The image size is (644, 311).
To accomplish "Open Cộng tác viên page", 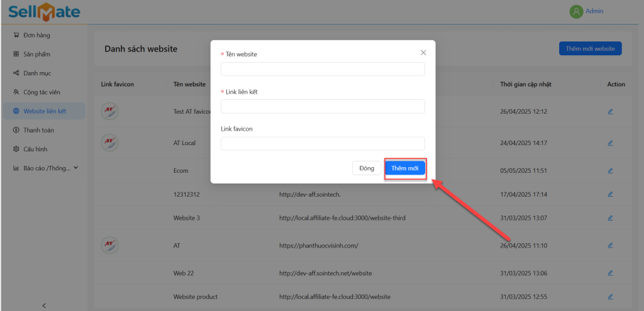I will click(42, 92).
